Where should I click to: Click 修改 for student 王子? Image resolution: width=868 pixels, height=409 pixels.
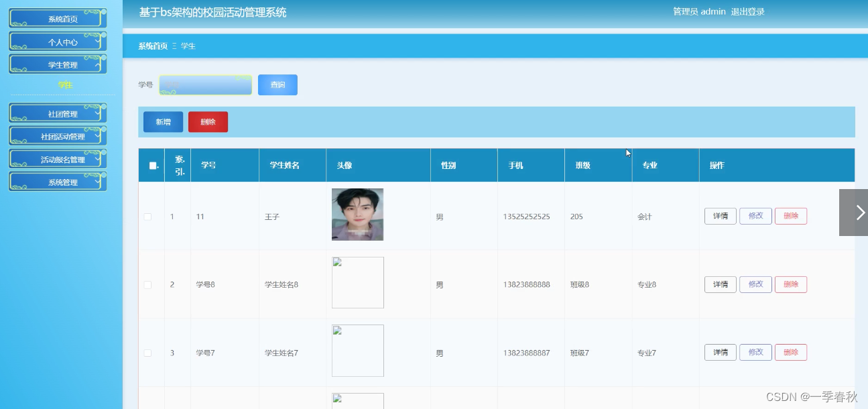click(x=755, y=216)
